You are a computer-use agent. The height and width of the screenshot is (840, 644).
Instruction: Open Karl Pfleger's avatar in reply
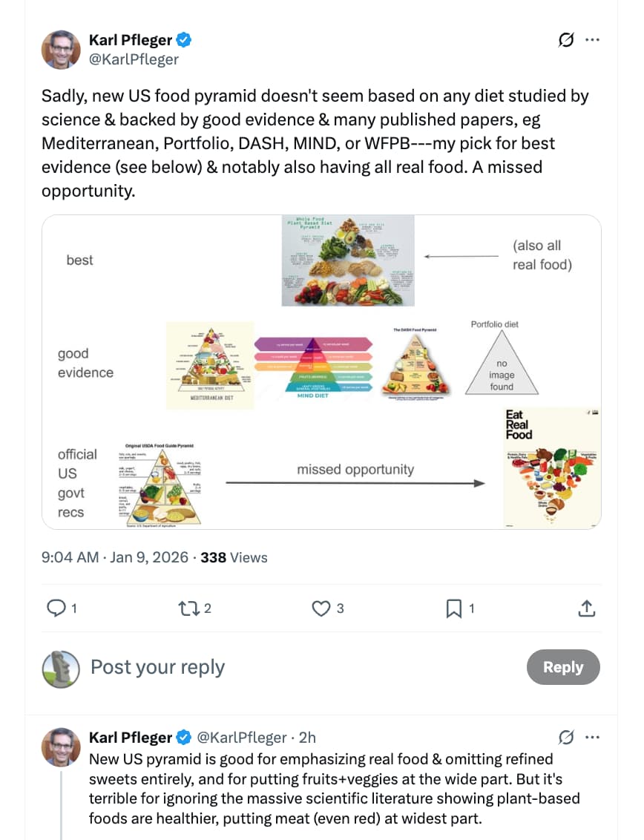[61, 747]
